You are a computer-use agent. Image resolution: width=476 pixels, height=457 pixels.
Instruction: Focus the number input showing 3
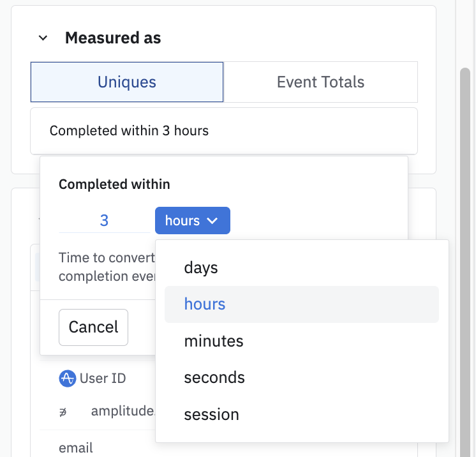pyautogui.click(x=104, y=221)
